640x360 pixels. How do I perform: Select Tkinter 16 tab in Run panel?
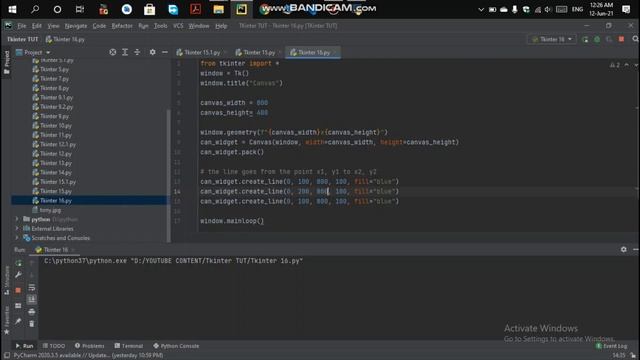pyautogui.click(x=55, y=249)
